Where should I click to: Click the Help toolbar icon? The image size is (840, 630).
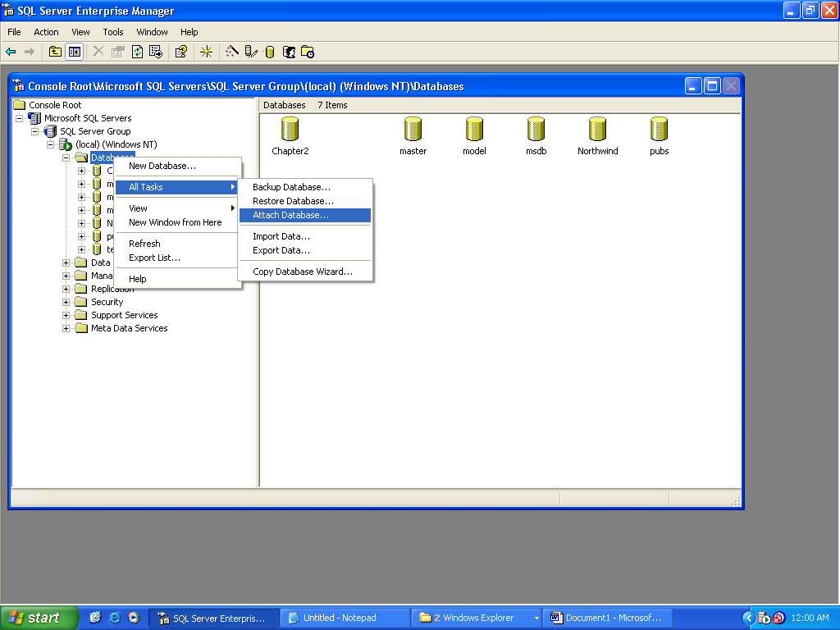(x=181, y=52)
